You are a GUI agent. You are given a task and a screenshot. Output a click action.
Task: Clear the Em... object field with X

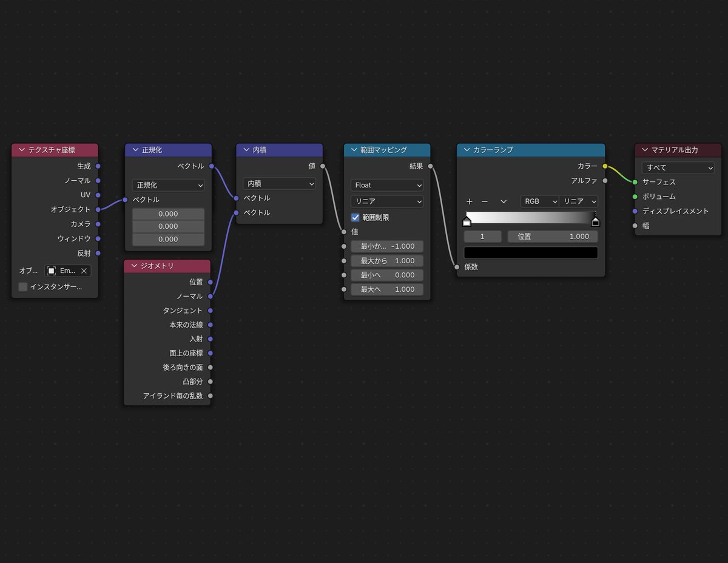coord(84,271)
